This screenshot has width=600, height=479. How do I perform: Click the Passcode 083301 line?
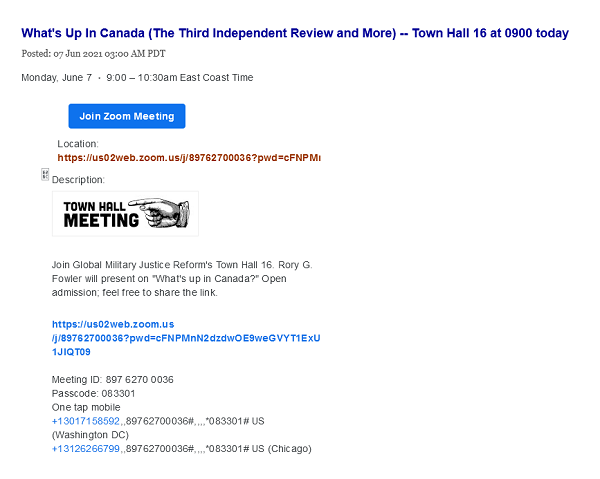pos(93,394)
